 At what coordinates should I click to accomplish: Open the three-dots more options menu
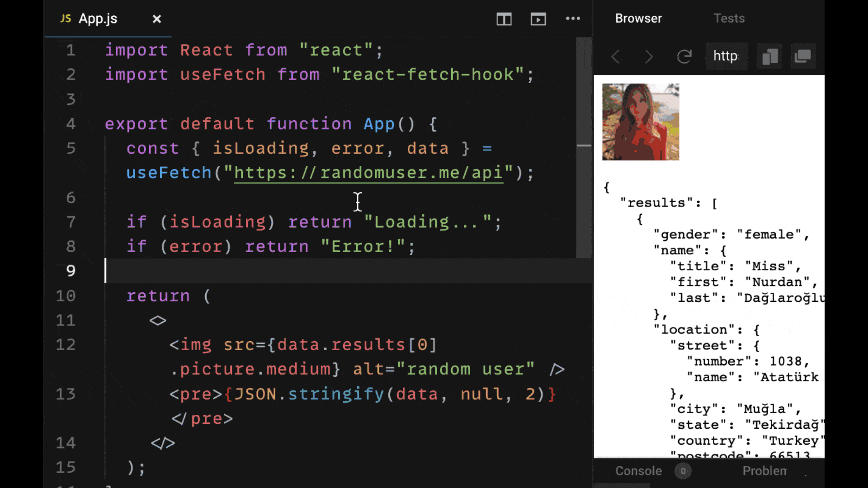click(573, 19)
